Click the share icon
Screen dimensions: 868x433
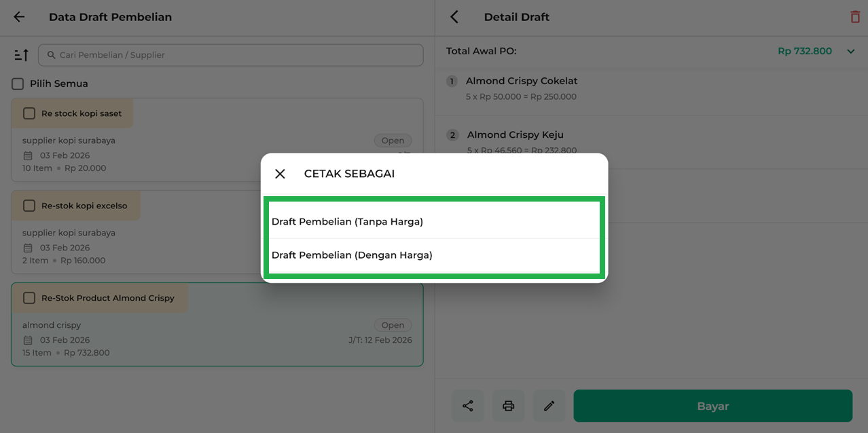click(468, 406)
